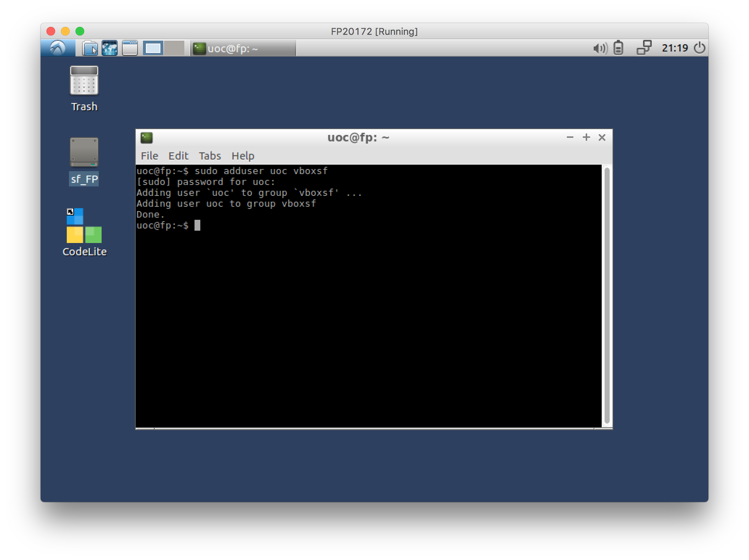Open the terminal Edit menu
The image size is (749, 560).
tap(178, 156)
